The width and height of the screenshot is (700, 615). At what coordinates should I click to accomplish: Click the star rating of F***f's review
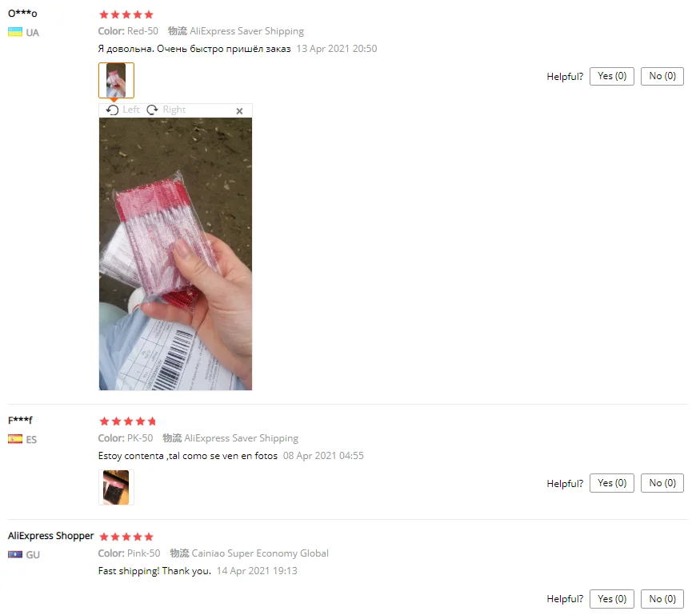point(128,421)
